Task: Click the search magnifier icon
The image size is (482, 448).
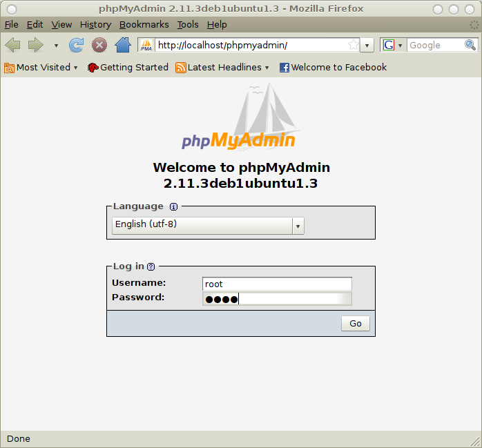Action: point(470,45)
